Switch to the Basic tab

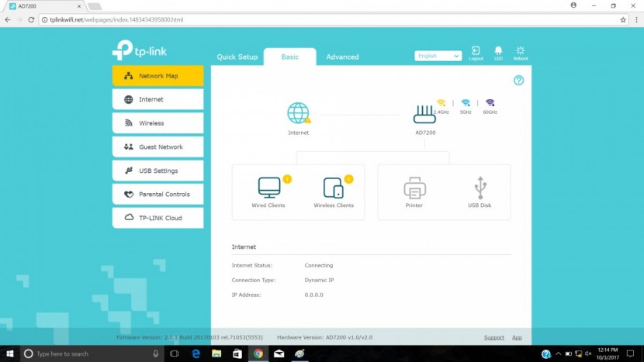(x=290, y=57)
